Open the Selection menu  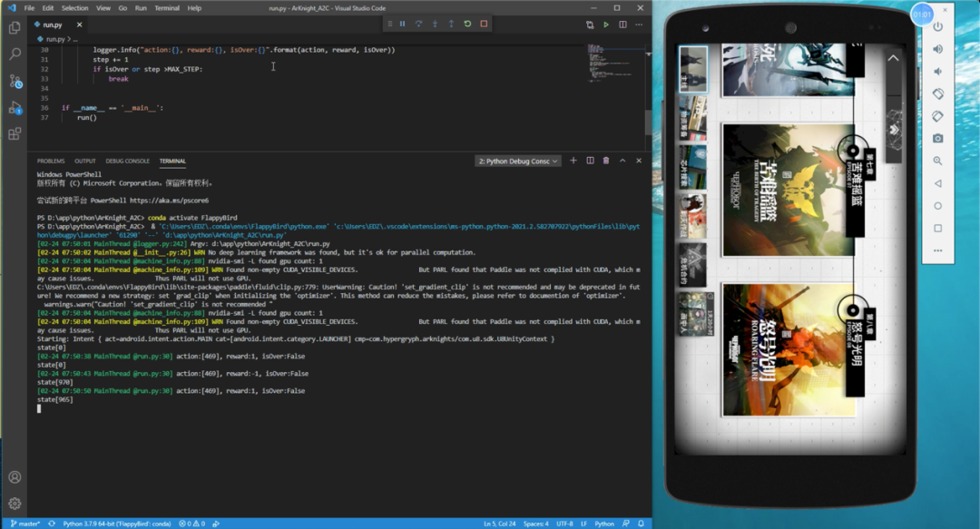coord(74,8)
